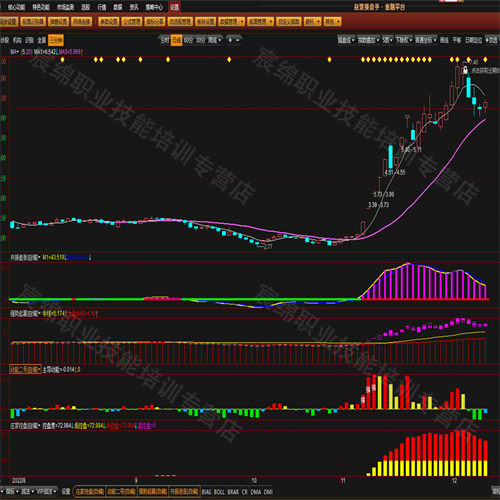This screenshot has height=500, width=500.
Task: Zoom out with the minus chart button
Action: pyautogui.click(x=237, y=40)
